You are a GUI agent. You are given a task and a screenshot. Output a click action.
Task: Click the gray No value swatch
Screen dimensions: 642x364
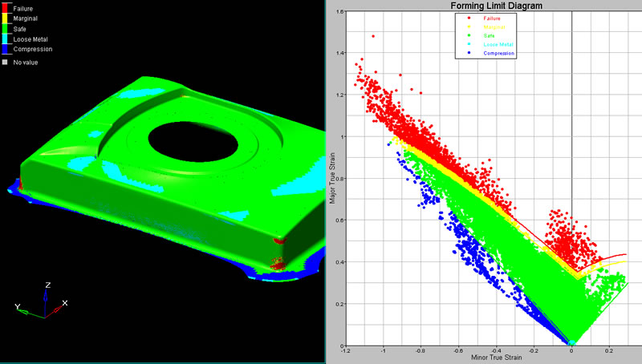click(x=5, y=62)
